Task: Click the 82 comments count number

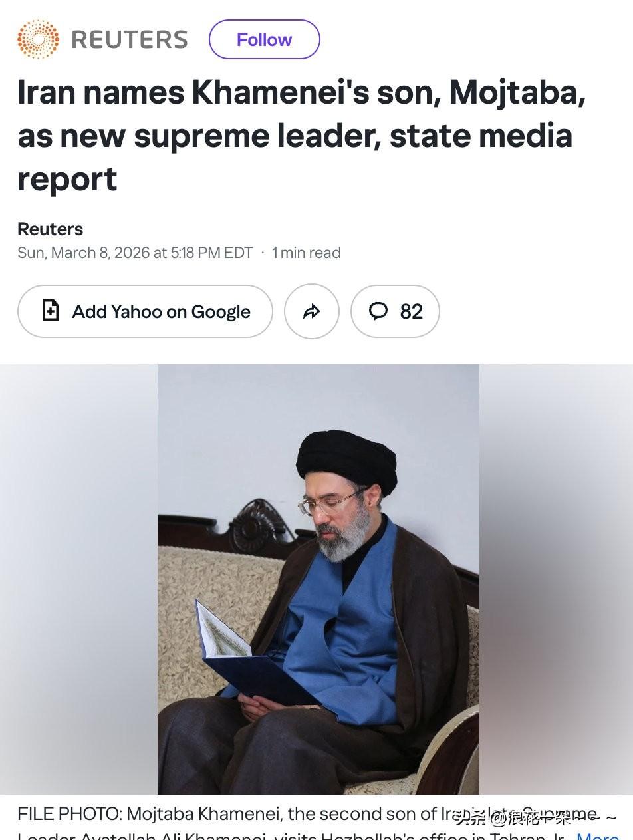Action: [x=412, y=311]
